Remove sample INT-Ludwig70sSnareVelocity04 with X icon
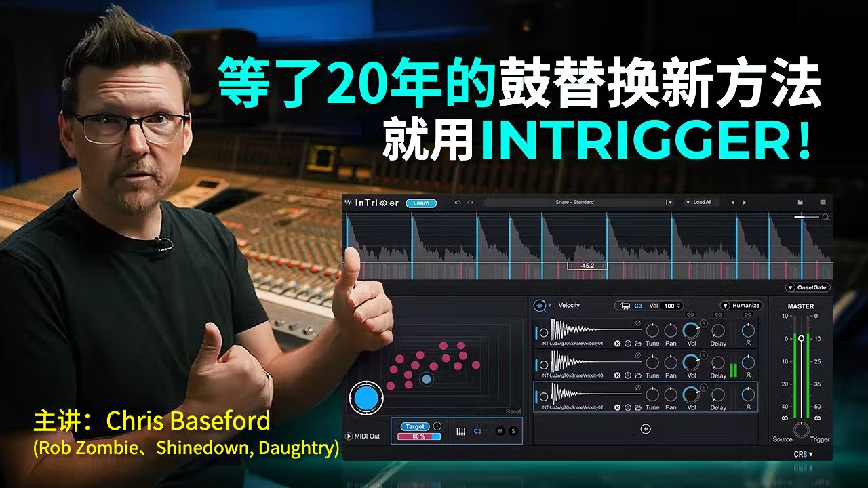This screenshot has width=868, height=488. [x=617, y=344]
